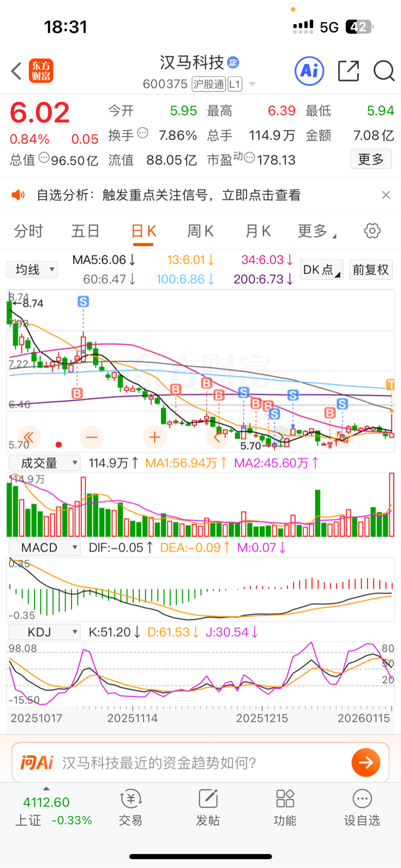Tap the MA1:56.94万 volume value

point(186,463)
